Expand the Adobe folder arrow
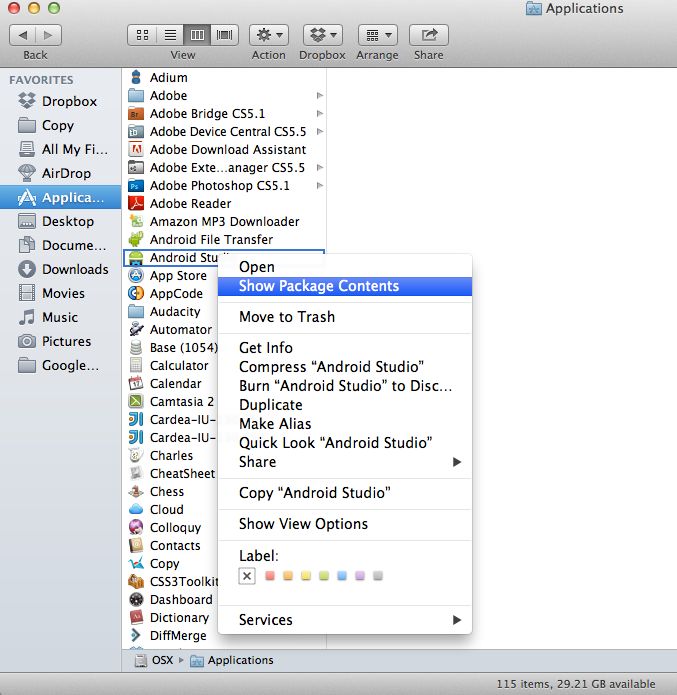This screenshot has height=695, width=677. 320,96
